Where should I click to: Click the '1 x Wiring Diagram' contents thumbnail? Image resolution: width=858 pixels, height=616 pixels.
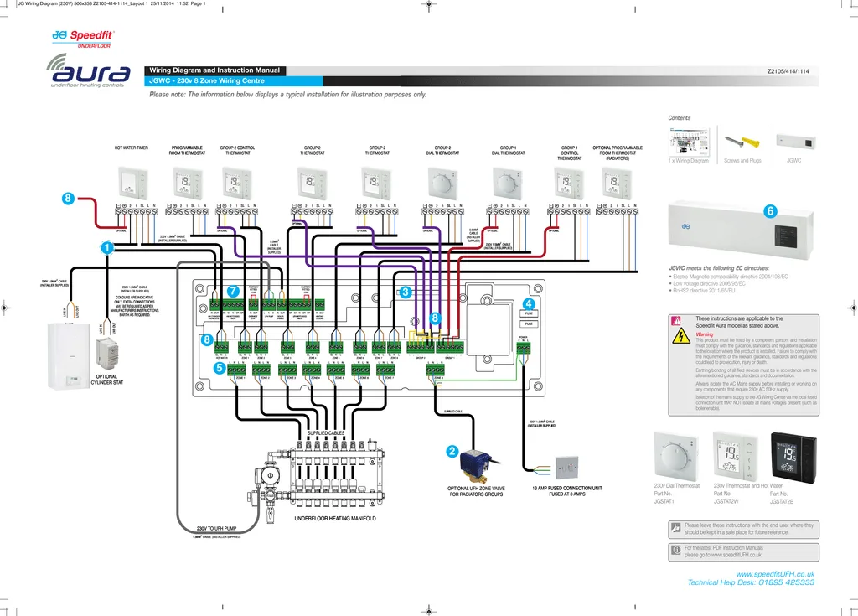[689, 142]
